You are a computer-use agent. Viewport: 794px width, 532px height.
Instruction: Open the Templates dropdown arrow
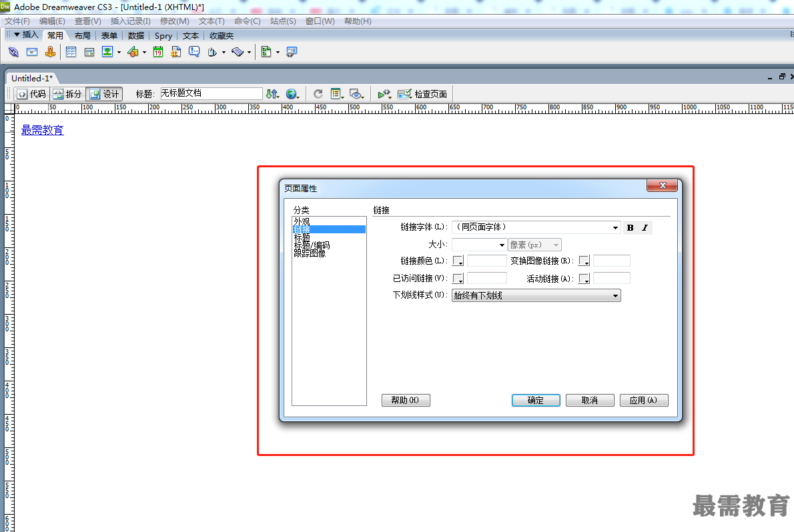(278, 52)
